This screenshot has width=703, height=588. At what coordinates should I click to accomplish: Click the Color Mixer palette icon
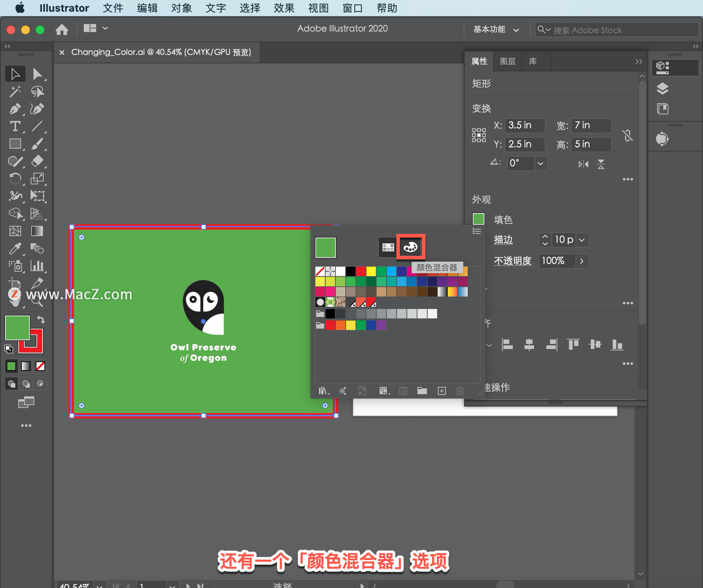410,247
